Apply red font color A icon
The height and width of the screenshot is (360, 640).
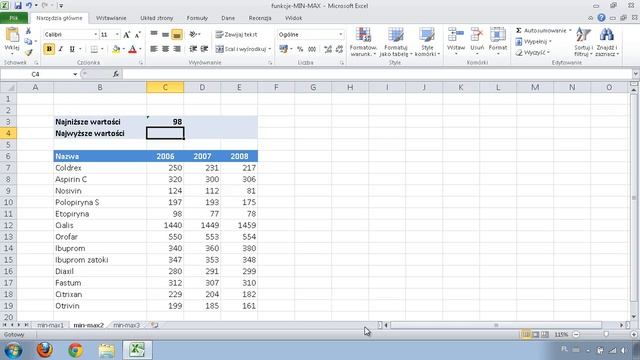132,49
